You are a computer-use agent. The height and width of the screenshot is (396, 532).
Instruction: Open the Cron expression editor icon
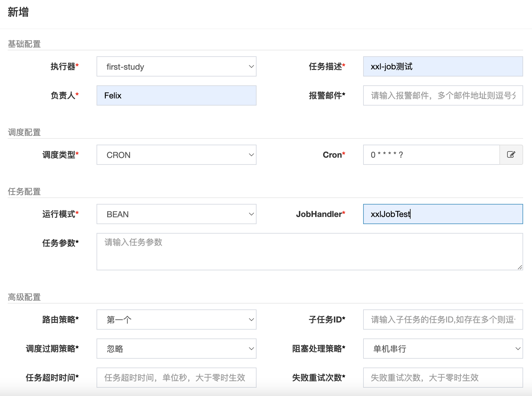coord(511,155)
